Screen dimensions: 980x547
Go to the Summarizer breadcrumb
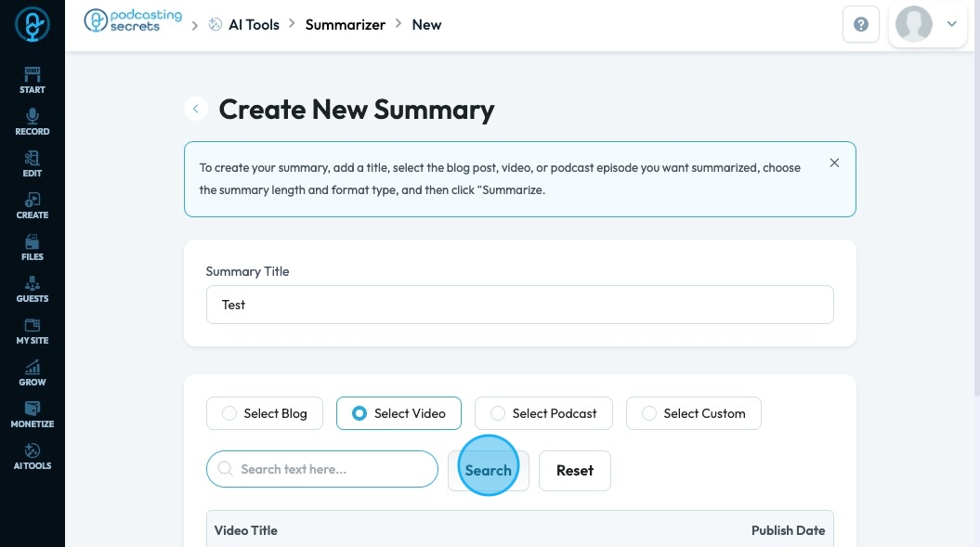click(345, 25)
